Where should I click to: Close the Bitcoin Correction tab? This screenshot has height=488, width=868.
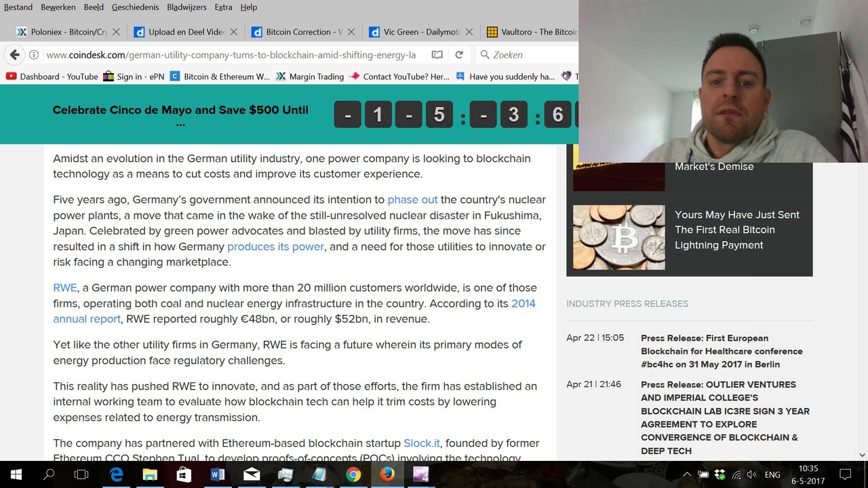(351, 32)
